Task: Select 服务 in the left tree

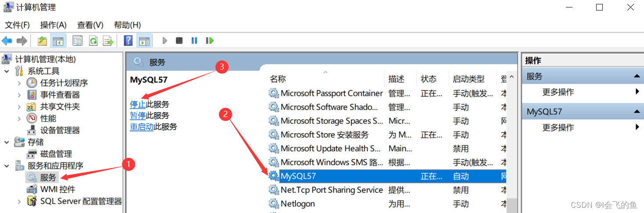Action: pyautogui.click(x=48, y=177)
